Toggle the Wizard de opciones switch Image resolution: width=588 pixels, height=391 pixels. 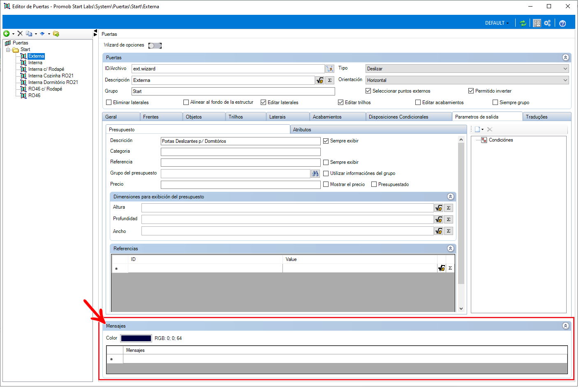155,46
